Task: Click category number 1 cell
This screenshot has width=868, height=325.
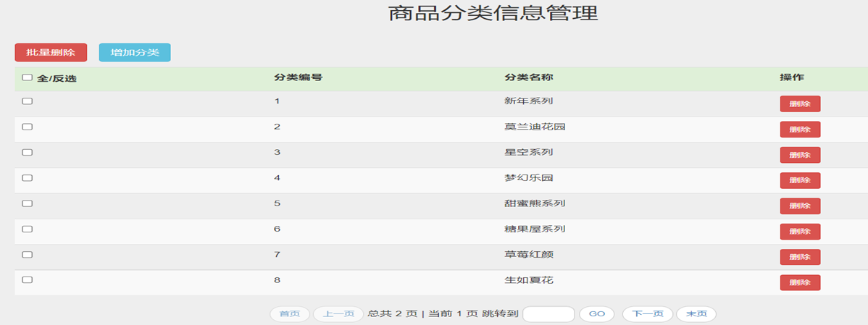Action: 277,101
